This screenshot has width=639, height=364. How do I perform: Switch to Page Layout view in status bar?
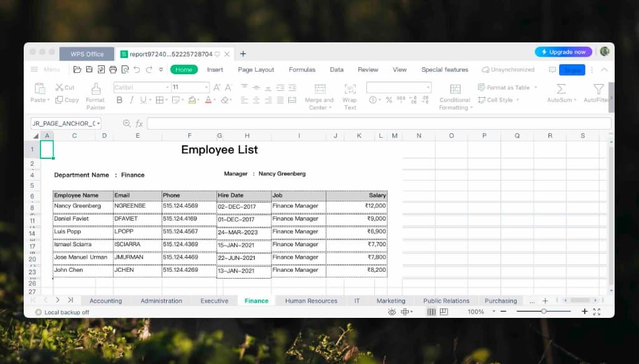click(444, 312)
